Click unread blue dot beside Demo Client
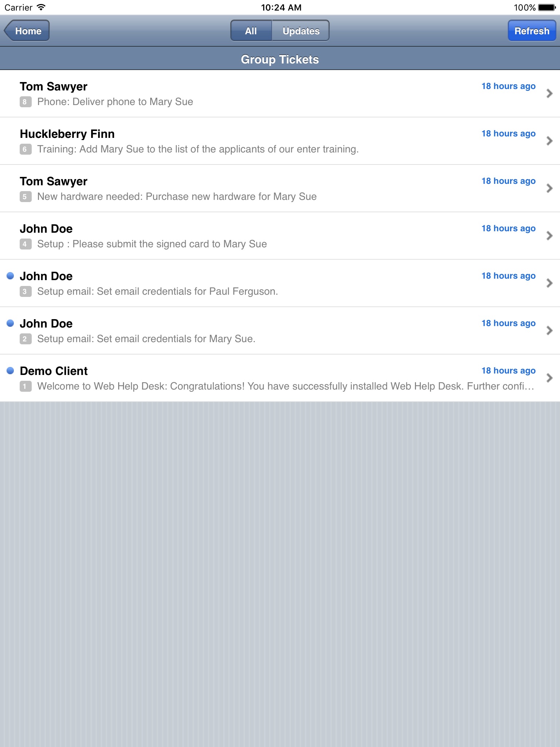The image size is (560, 747). coord(10,371)
